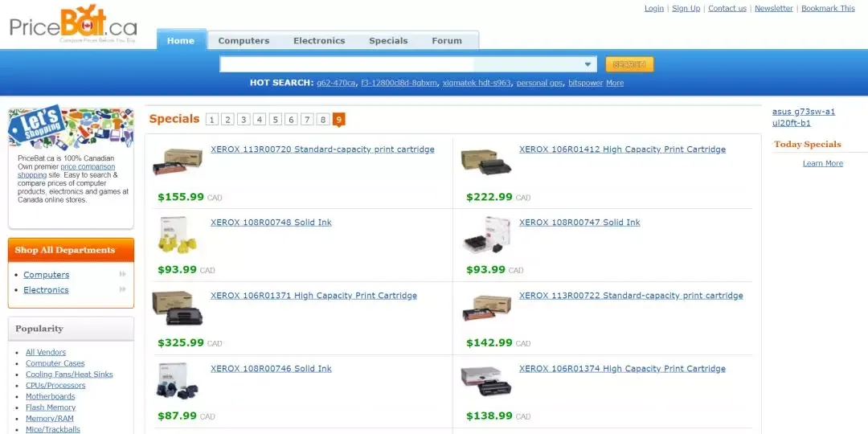This screenshot has height=434, width=868.
Task: Click the More hot searches link
Action: pos(615,83)
